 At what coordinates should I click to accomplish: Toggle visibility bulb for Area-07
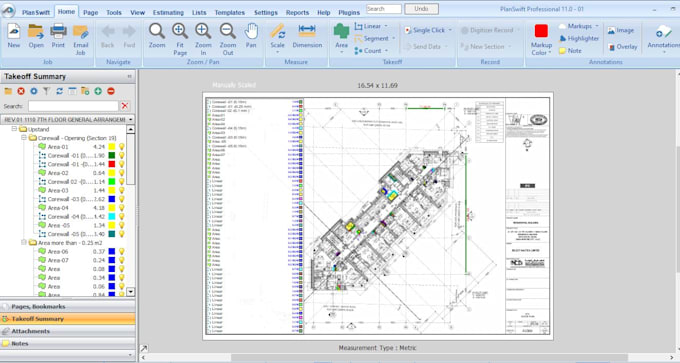[122, 260]
